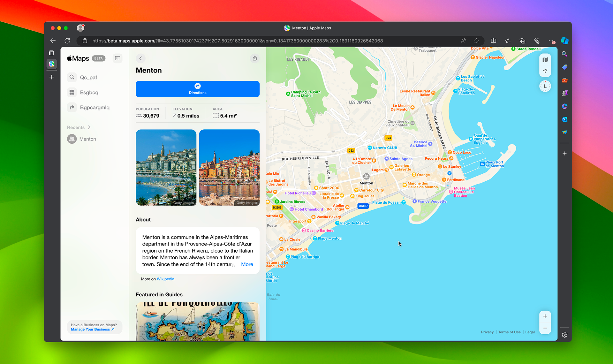Click the share icon for Menton
This screenshot has height=364, width=613.
click(x=255, y=58)
